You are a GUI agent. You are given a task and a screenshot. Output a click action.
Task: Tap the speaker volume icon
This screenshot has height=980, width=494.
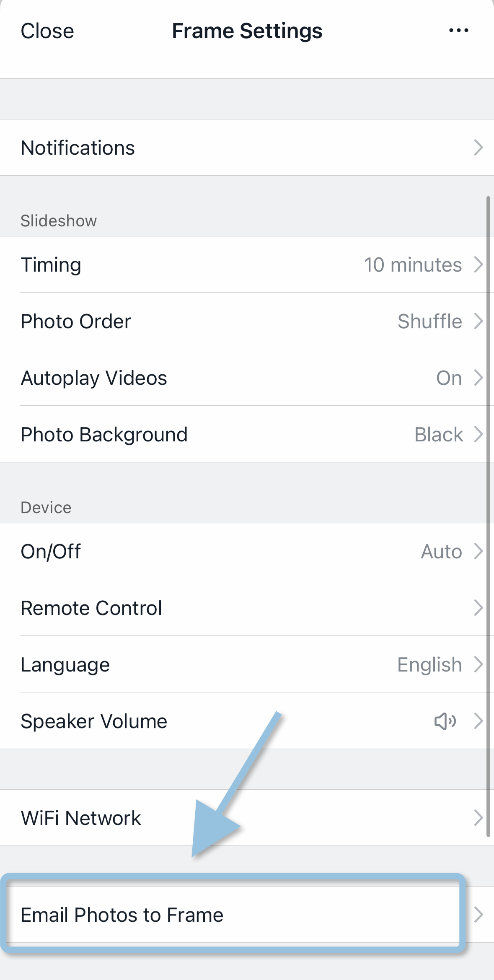(445, 721)
